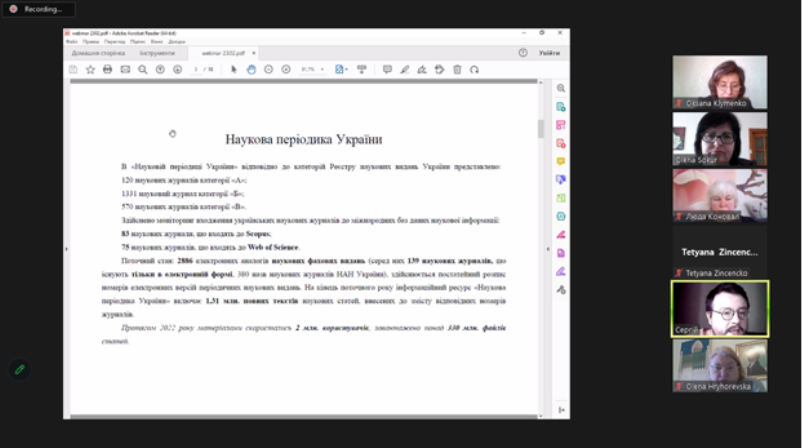This screenshot has width=804, height=448.
Task: Select Olena Hryhorevska's video thumbnail
Action: (x=719, y=366)
